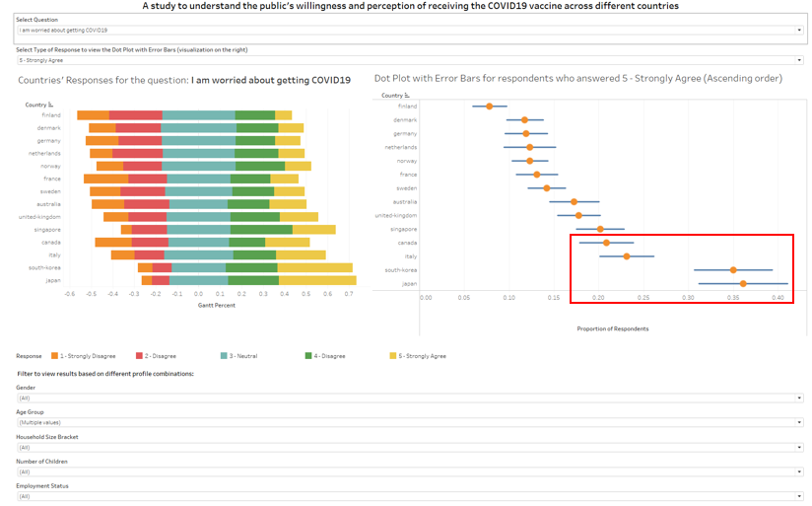Highlight the orange '1 - Strongly Disagree' legend square
This screenshot has height=506, width=812.
point(54,355)
